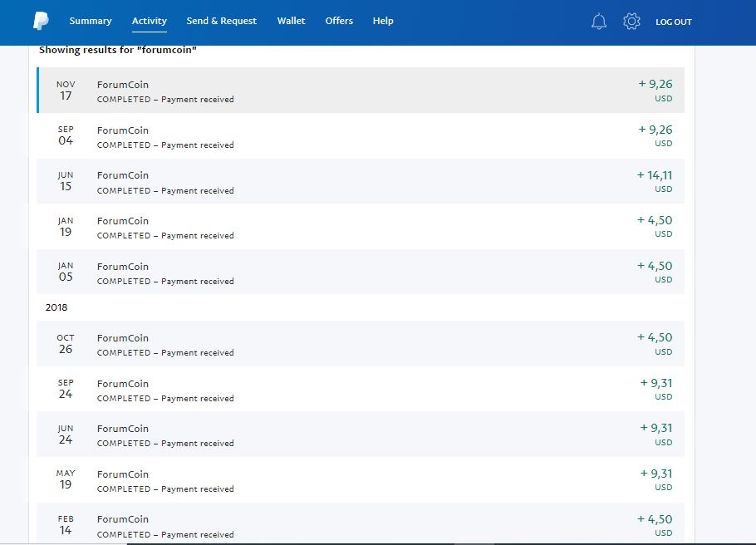Open the settings gear icon
The image size is (756, 545).
coord(631,22)
